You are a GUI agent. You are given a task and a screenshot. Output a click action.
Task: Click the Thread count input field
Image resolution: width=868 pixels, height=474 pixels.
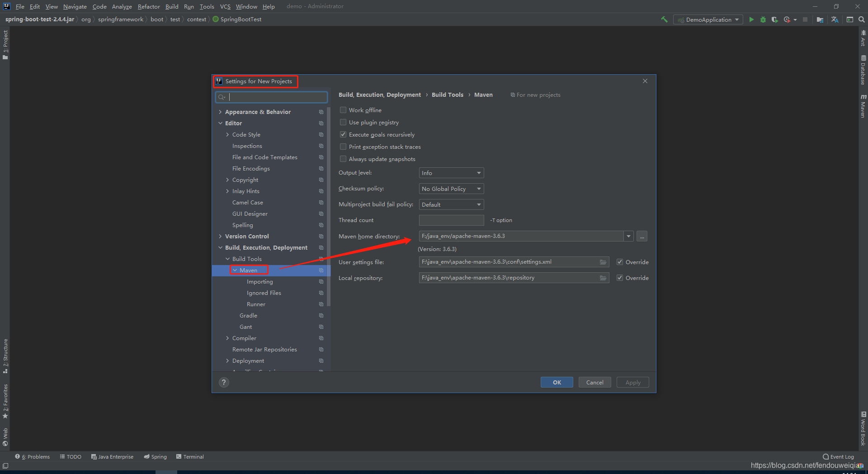tap(451, 220)
